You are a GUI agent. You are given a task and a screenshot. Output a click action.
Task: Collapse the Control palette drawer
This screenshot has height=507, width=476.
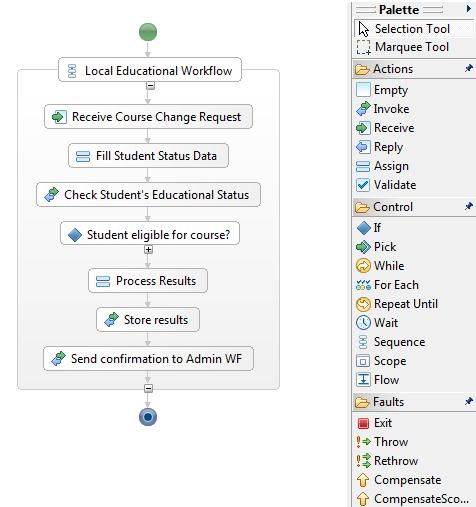[414, 207]
